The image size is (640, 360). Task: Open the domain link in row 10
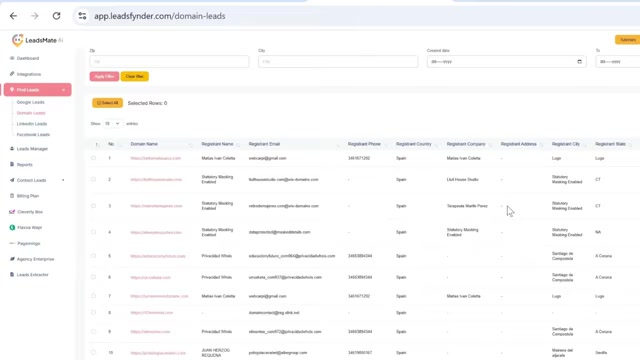pos(158,353)
